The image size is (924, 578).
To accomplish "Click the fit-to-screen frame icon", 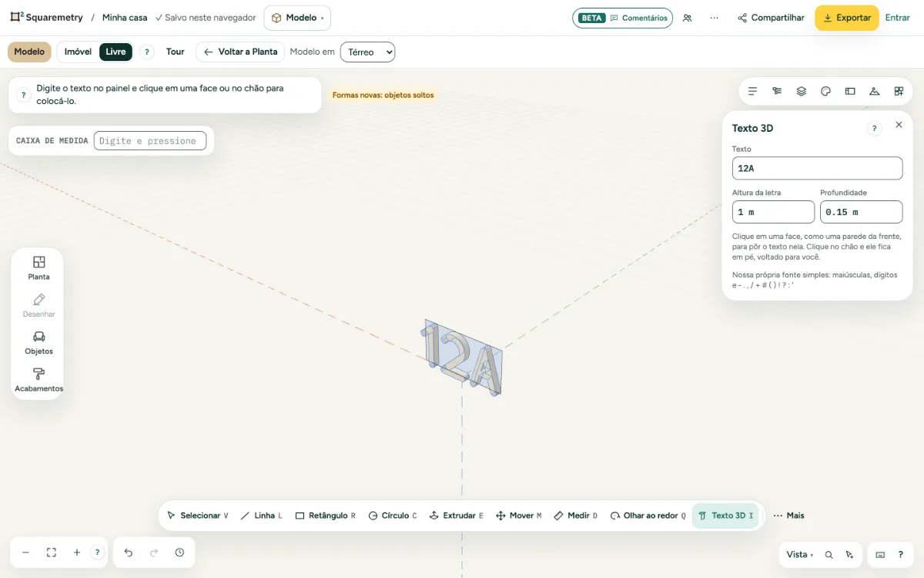I will click(52, 553).
